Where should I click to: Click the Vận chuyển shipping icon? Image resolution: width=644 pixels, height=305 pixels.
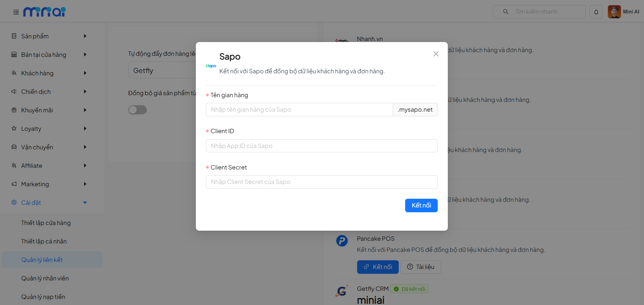tap(14, 147)
